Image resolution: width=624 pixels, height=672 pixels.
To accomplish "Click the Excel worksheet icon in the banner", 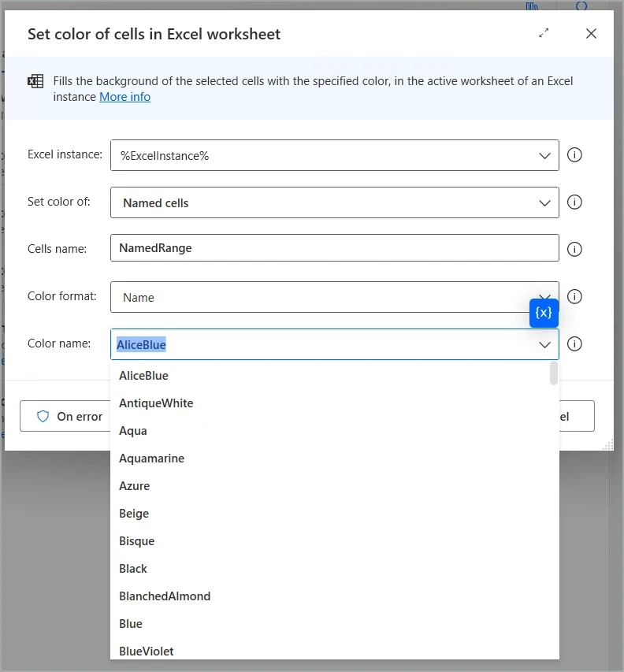I will tap(35, 81).
